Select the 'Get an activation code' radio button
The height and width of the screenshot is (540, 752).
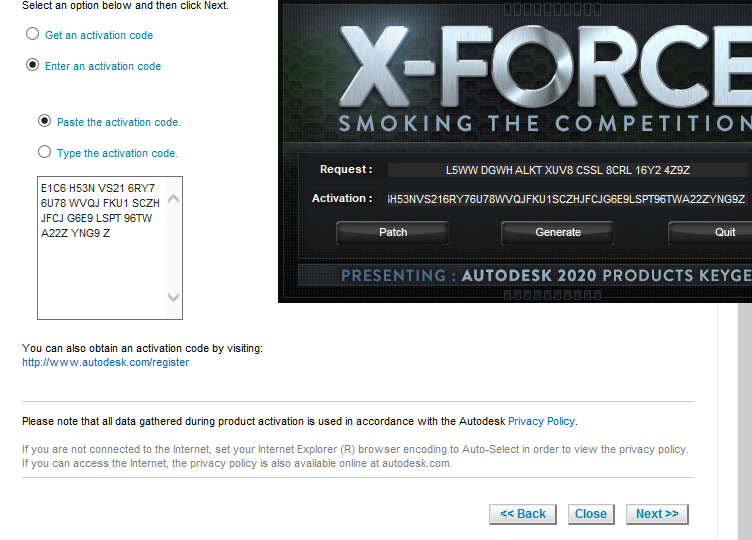(32, 34)
